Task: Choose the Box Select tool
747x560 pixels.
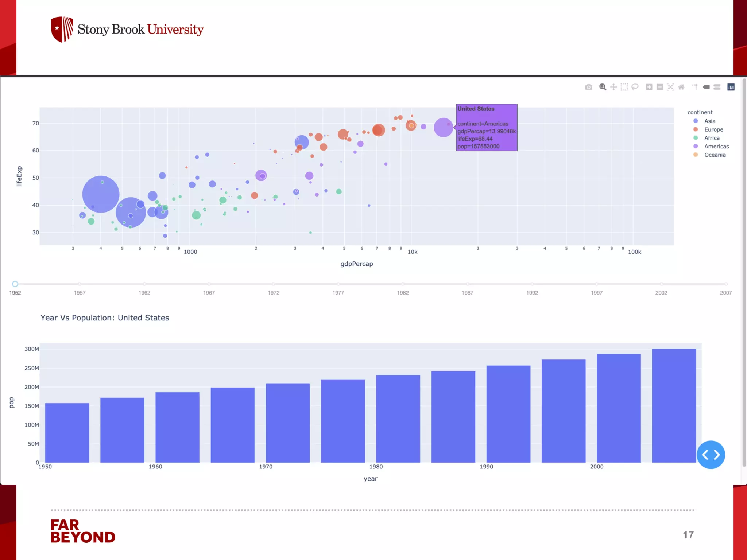Action: (624, 87)
